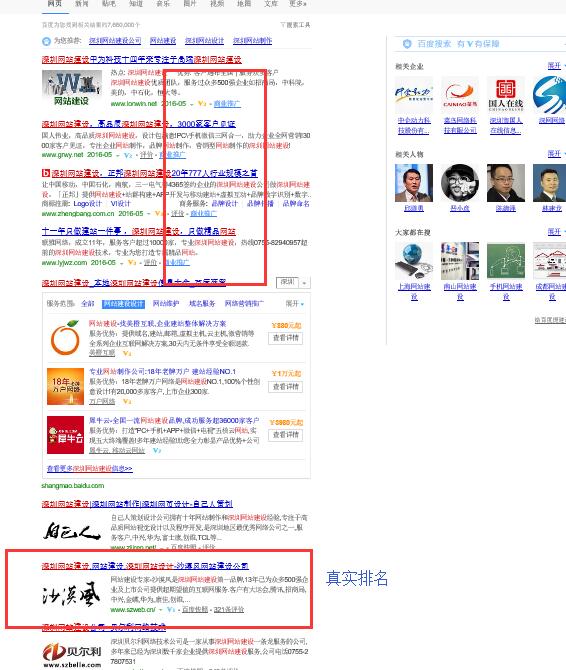The width and height of the screenshot is (566, 670).
Task: Click shield icon beside 百度搜索 有V有保障
Action: (407, 44)
